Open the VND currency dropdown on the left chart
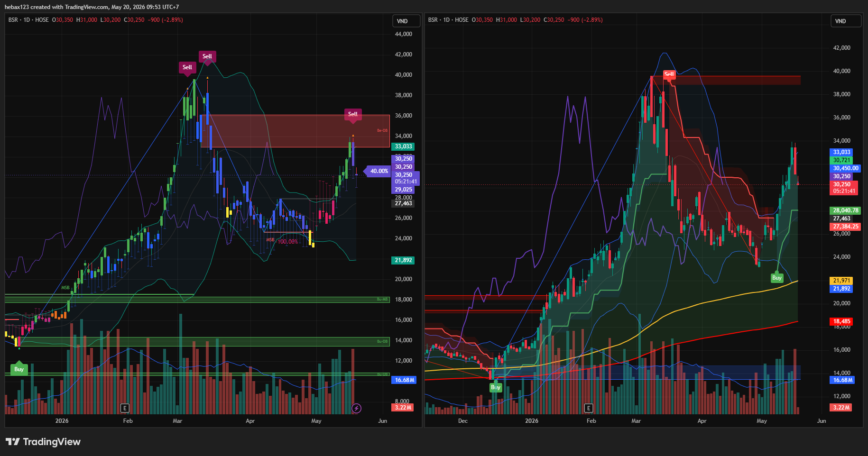The image size is (868, 456). coord(406,21)
